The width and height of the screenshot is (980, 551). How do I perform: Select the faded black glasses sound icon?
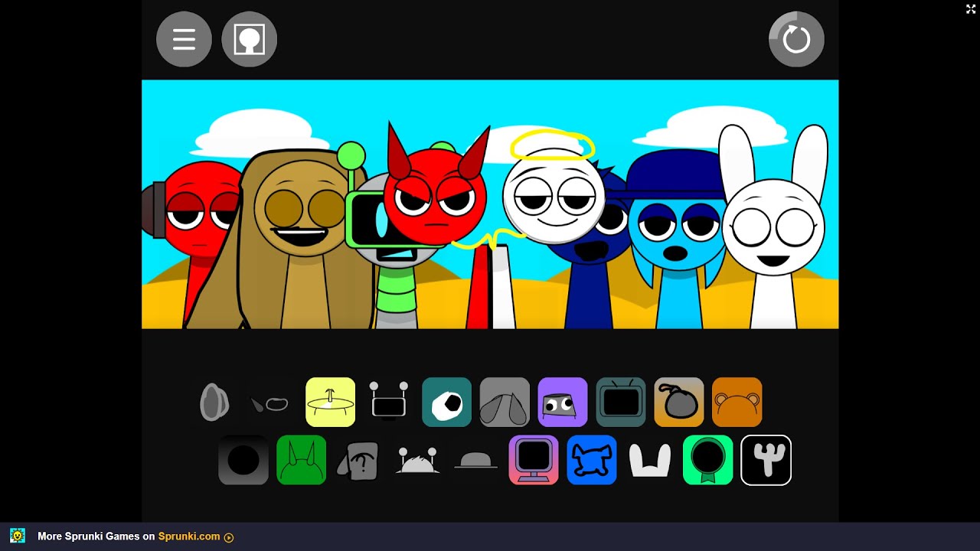(272, 403)
